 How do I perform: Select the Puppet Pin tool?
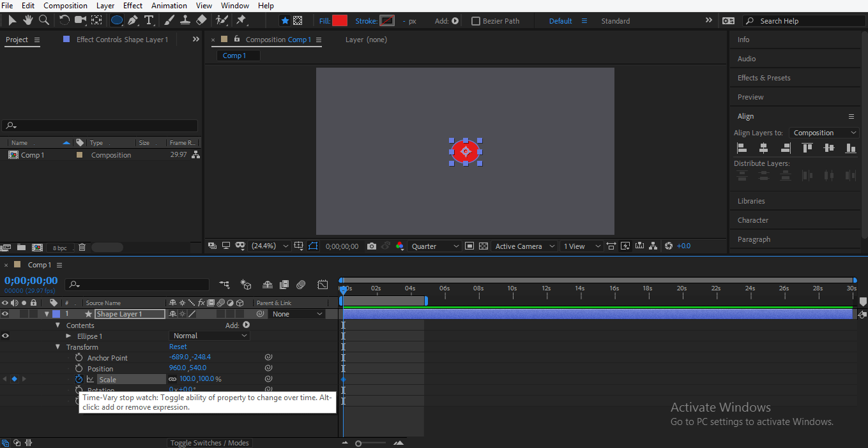click(x=241, y=20)
